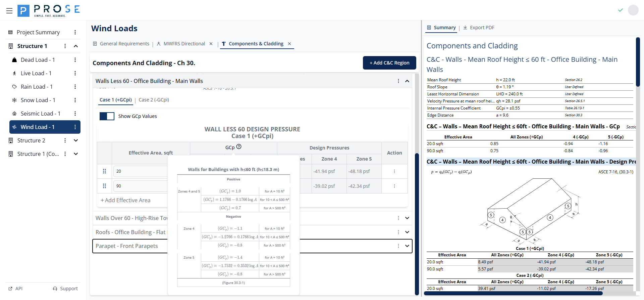Toggle the Show GCp Values switch
644x300 pixels.
click(x=107, y=116)
